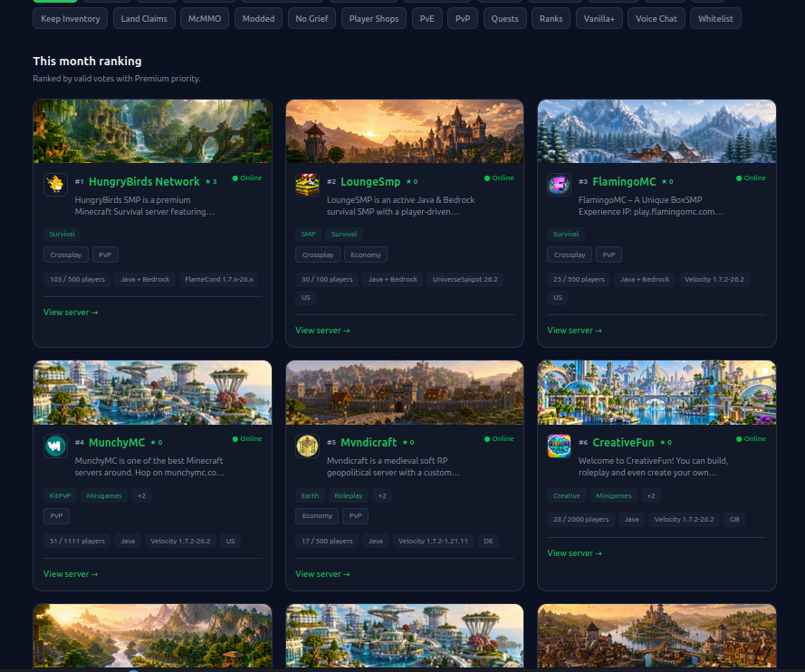This screenshot has height=672, width=805.
Task: Click the FlamingoMC snowy mountain banner
Action: coord(656,131)
